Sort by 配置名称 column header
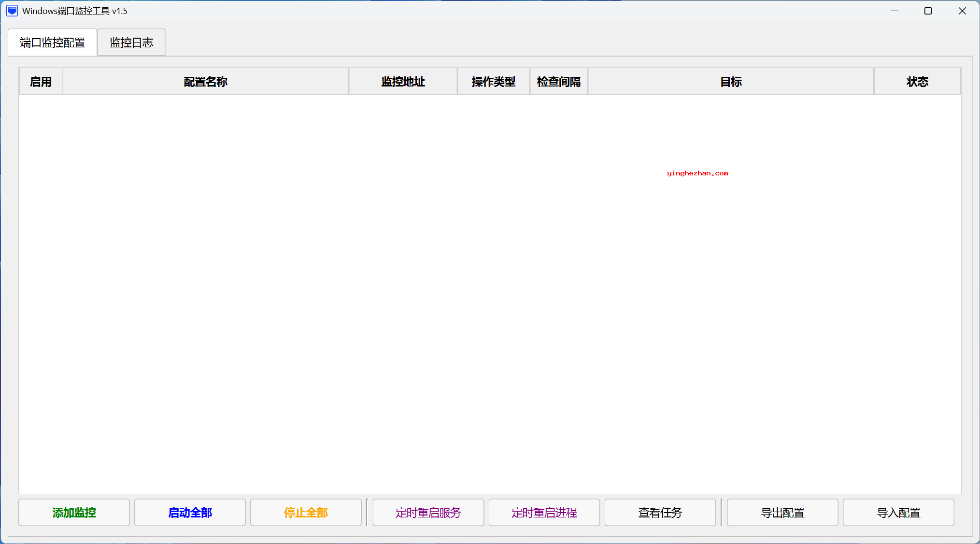This screenshot has height=544, width=980. pos(206,82)
